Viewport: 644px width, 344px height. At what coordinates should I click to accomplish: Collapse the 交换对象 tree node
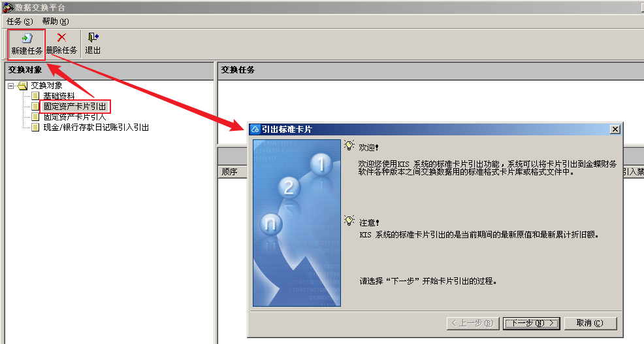11,86
